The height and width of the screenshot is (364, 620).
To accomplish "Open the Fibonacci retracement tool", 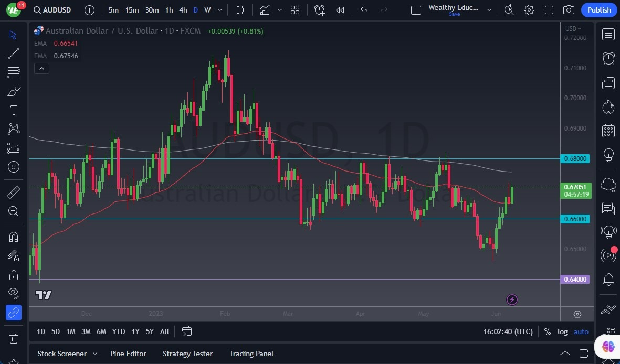I will [13, 72].
